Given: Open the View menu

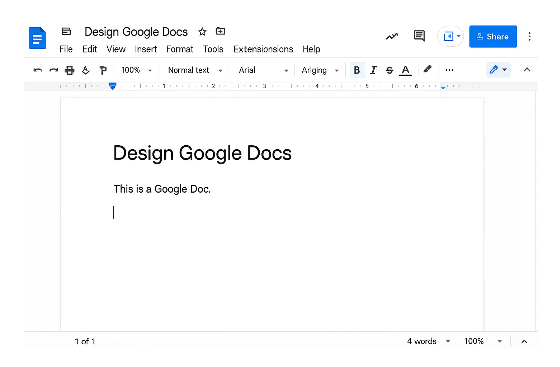Looking at the screenshot, I should (116, 49).
